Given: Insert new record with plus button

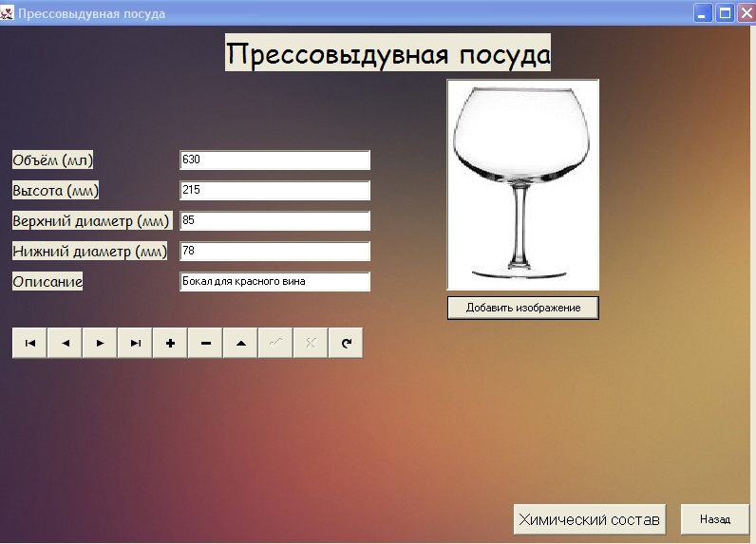Looking at the screenshot, I should [170, 343].
